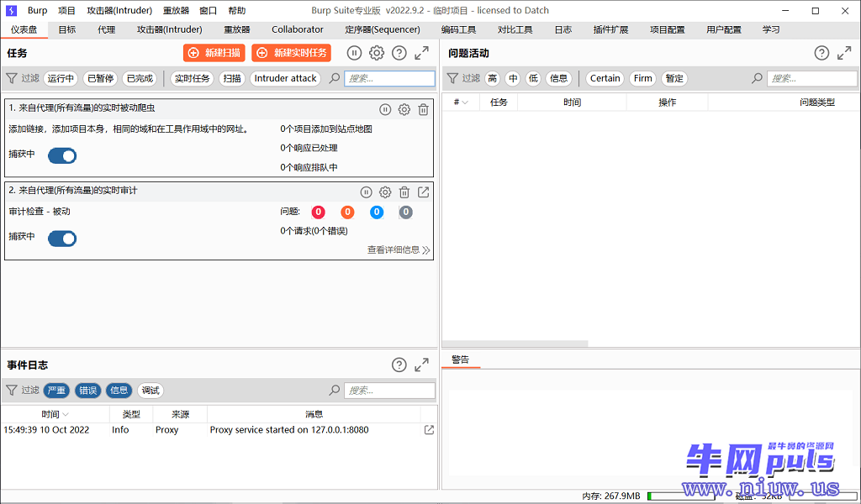The image size is (861, 504).
Task: Open task 2 live audit in new window
Action: click(424, 192)
